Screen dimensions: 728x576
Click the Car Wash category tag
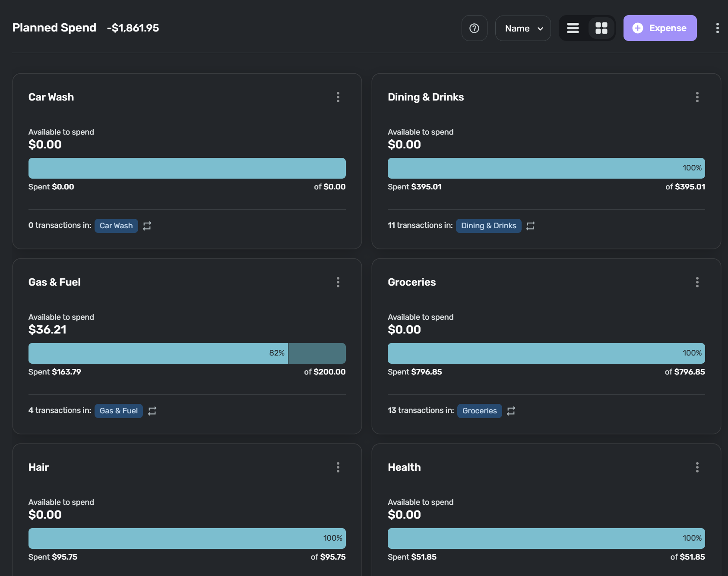coord(116,226)
